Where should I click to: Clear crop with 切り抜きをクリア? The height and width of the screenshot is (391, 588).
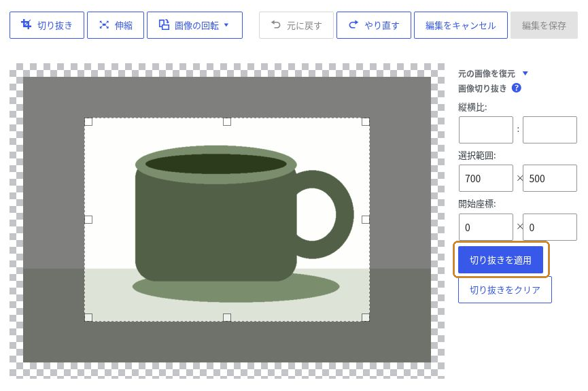(505, 290)
